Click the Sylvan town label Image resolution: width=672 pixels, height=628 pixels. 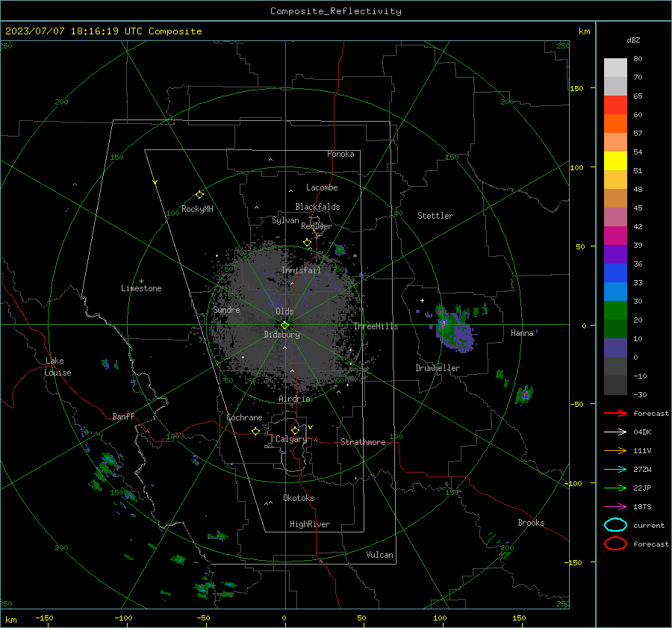pos(285,220)
